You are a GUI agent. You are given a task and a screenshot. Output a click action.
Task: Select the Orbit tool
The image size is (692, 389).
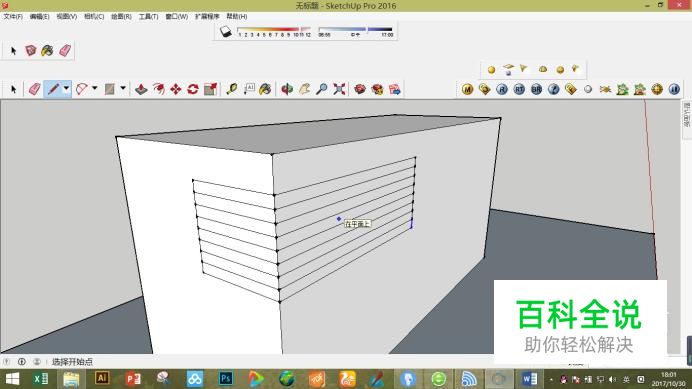[287, 89]
